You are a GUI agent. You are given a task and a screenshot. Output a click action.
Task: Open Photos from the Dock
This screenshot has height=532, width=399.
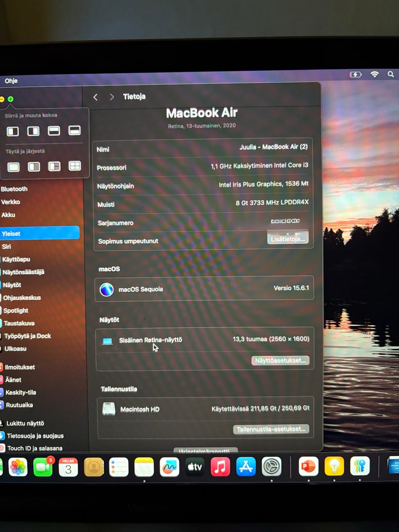(x=18, y=467)
